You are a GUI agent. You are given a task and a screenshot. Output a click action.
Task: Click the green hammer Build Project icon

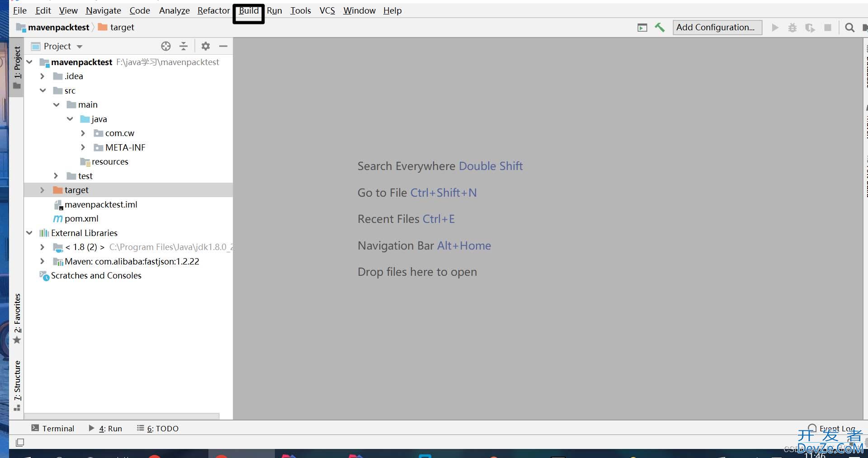coord(660,28)
